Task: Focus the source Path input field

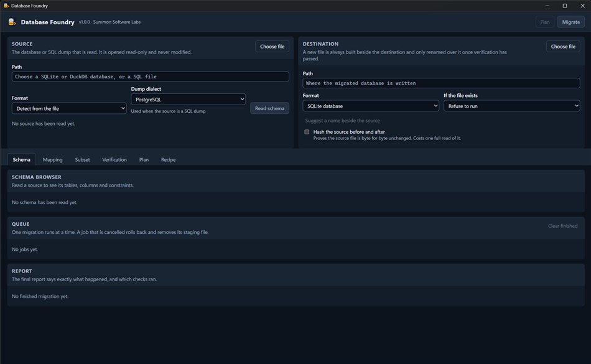Action: tap(151, 77)
